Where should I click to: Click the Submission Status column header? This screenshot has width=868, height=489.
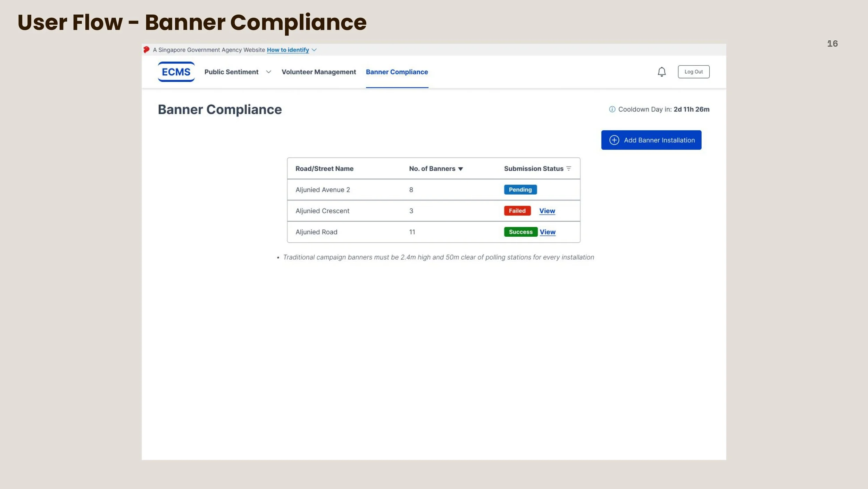tap(534, 169)
